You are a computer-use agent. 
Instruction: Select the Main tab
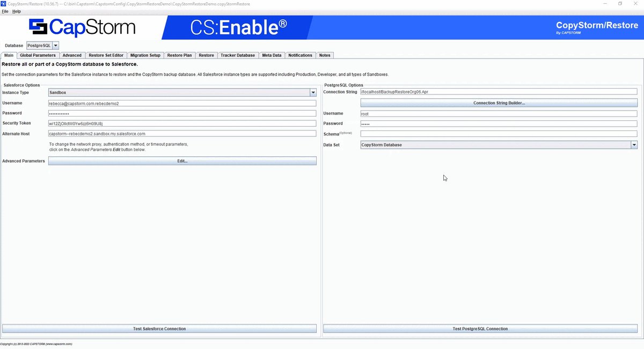pos(9,55)
